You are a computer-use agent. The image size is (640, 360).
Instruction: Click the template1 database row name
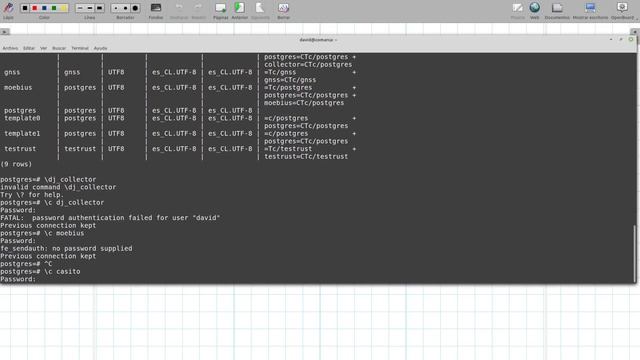(22, 133)
